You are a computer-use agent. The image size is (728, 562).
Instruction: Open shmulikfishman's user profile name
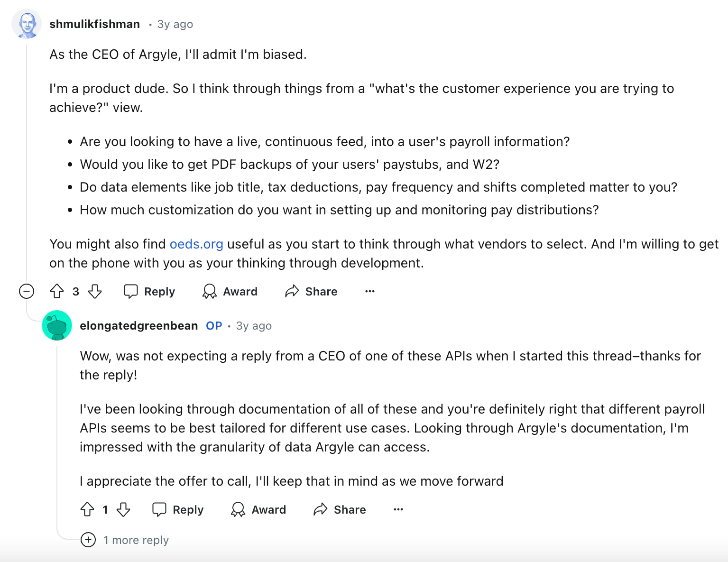pyautogui.click(x=94, y=24)
